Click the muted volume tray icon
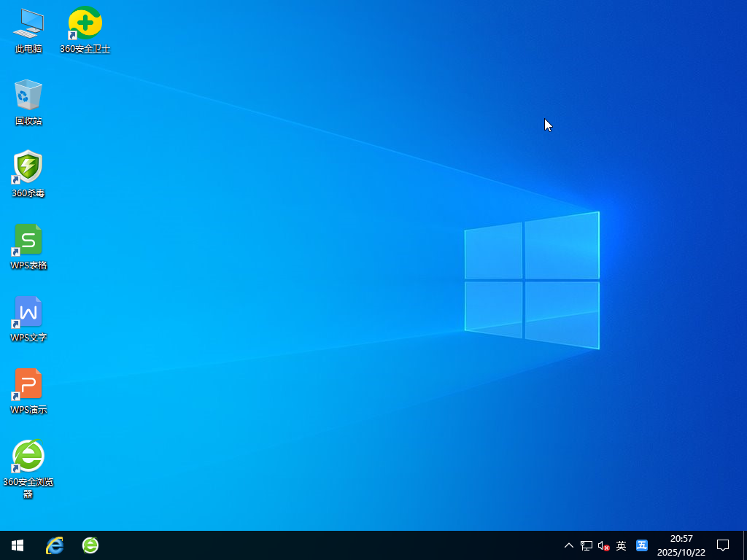Image resolution: width=747 pixels, height=560 pixels. pyautogui.click(x=603, y=545)
